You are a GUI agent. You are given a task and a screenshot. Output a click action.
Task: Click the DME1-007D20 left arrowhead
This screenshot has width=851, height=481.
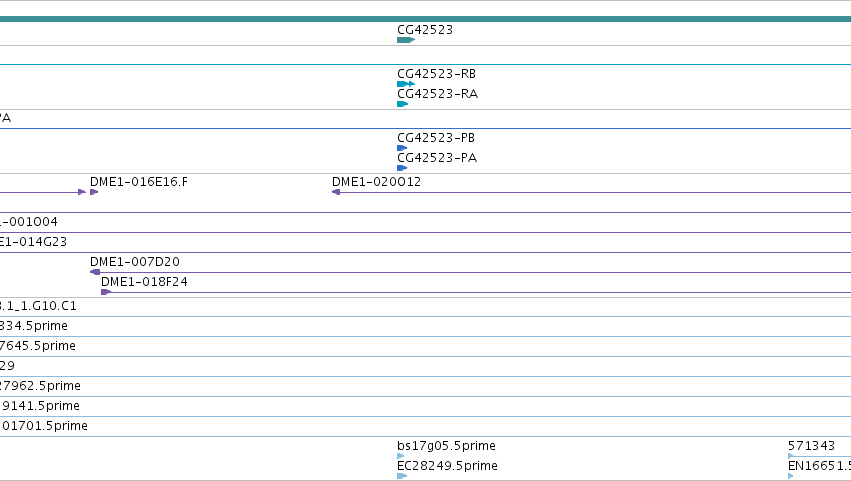point(95,272)
